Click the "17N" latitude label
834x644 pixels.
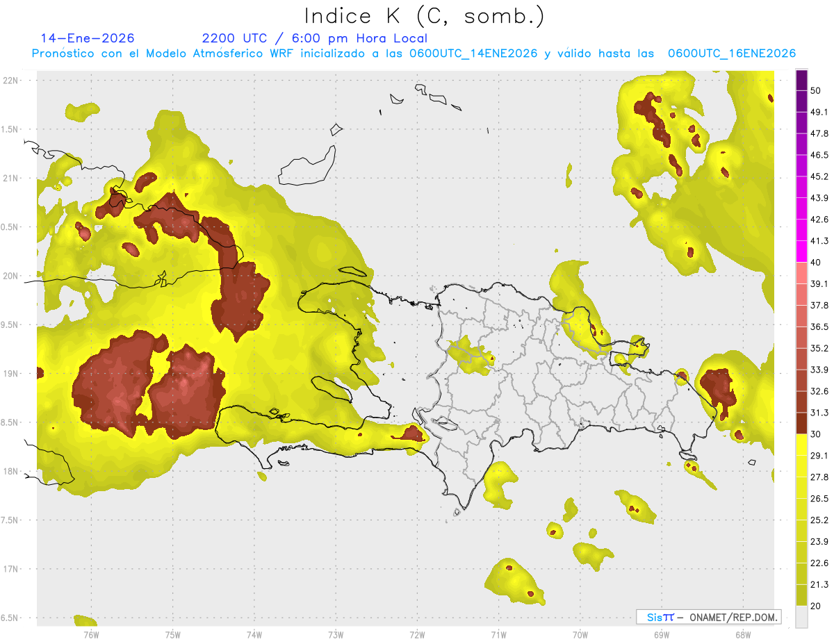click(11, 569)
